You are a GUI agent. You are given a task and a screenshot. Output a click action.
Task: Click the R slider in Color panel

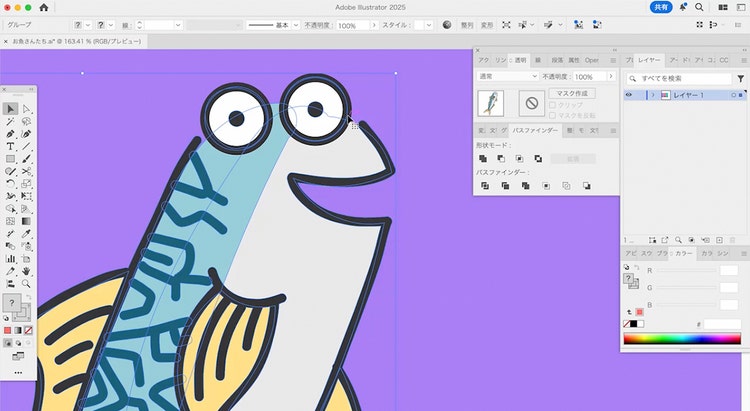click(x=686, y=270)
